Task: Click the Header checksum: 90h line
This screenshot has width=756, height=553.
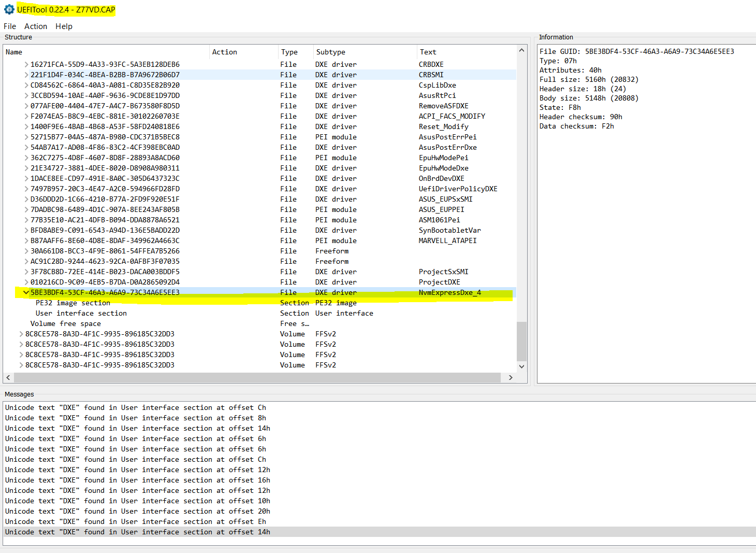Action: pos(581,117)
